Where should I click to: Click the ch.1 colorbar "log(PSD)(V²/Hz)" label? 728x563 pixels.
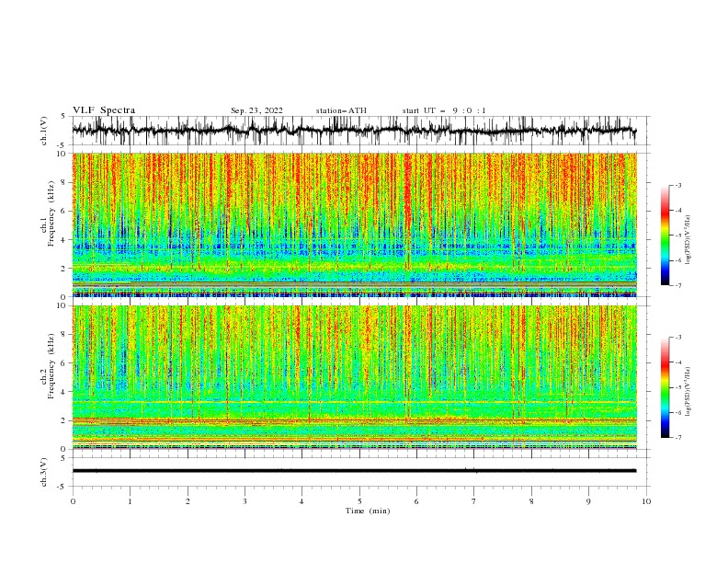pos(688,240)
